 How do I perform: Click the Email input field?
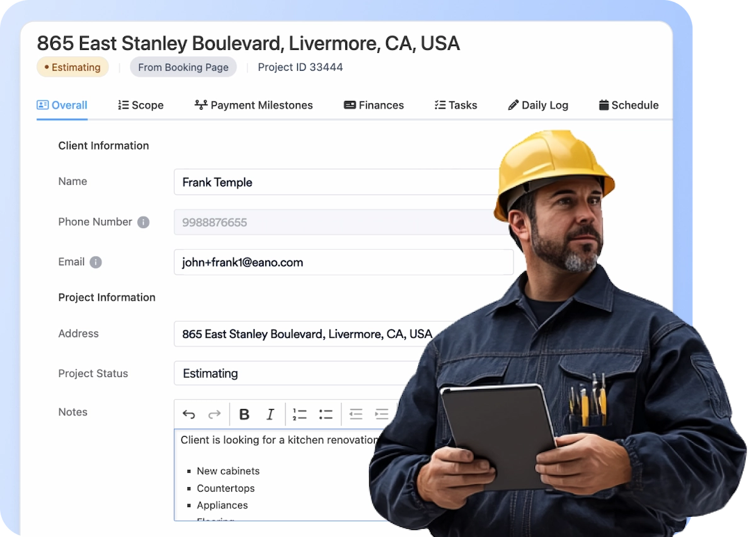coord(343,262)
